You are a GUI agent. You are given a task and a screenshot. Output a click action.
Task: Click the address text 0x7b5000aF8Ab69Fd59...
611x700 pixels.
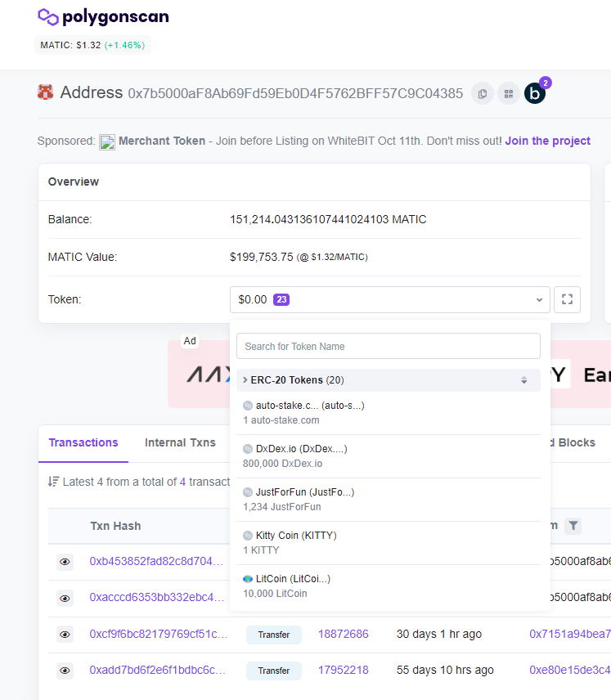[295, 93]
